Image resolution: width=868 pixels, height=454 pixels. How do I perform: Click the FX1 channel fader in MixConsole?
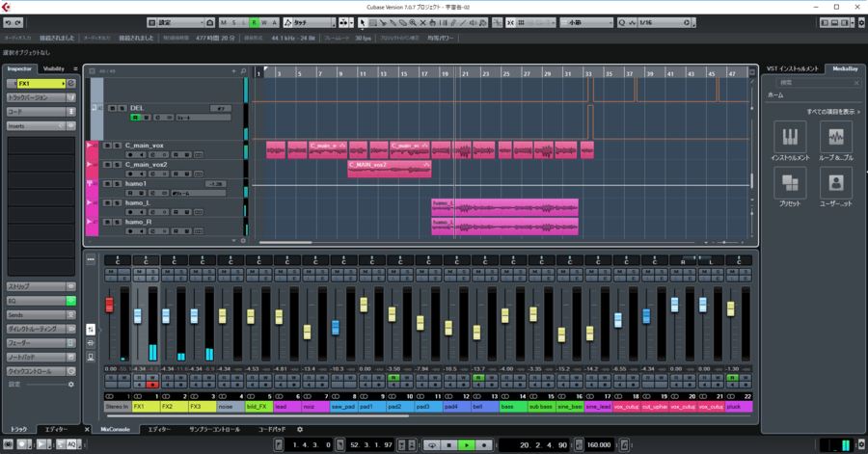click(138, 316)
